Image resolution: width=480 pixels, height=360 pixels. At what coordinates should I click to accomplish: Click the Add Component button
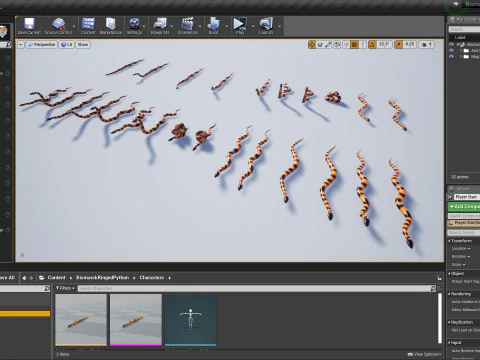464,207
